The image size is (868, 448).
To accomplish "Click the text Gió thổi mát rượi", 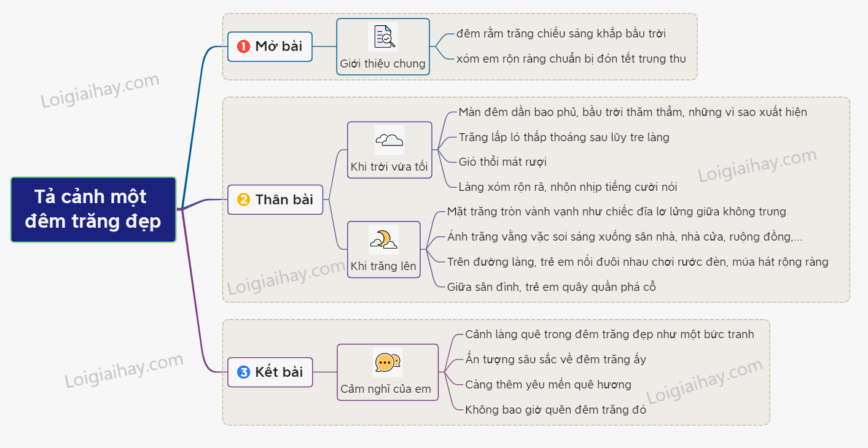I will tap(502, 162).
